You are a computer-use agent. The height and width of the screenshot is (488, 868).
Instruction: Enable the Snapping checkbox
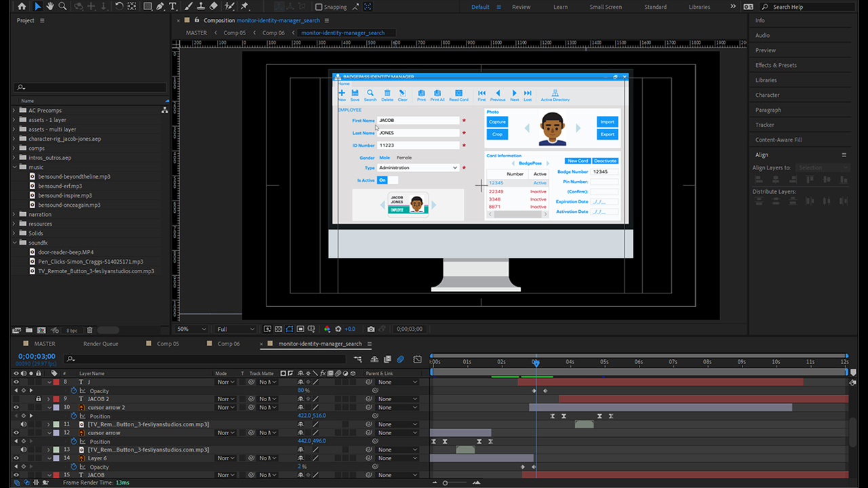pyautogui.click(x=319, y=7)
